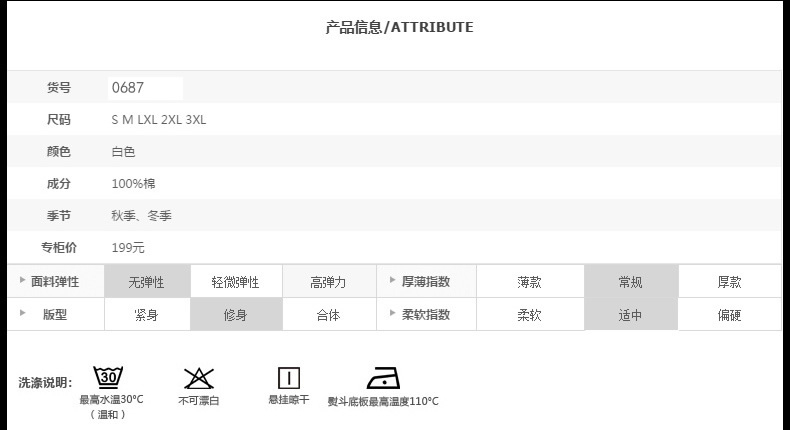790x430 pixels.
Task: Click the 最高水温30°C caption
Action: pyautogui.click(x=111, y=400)
